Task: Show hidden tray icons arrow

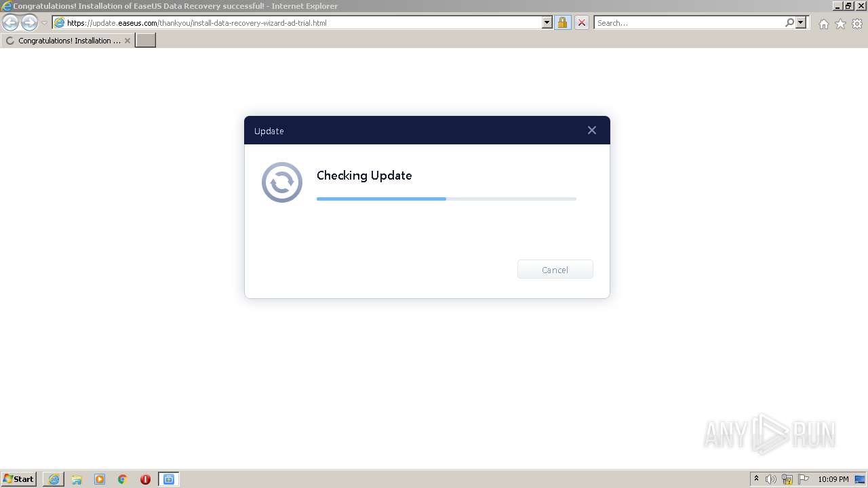Action: point(756,479)
